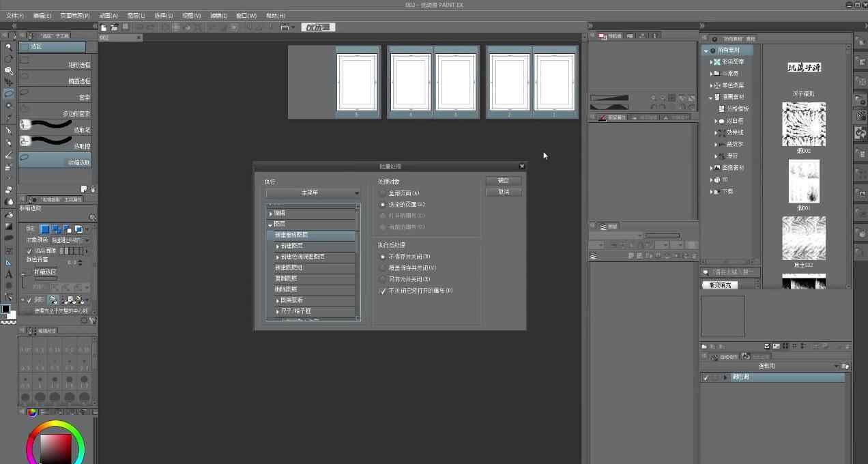
Task: Open the 主菜单 dropdown in batch dialog
Action: click(313, 193)
